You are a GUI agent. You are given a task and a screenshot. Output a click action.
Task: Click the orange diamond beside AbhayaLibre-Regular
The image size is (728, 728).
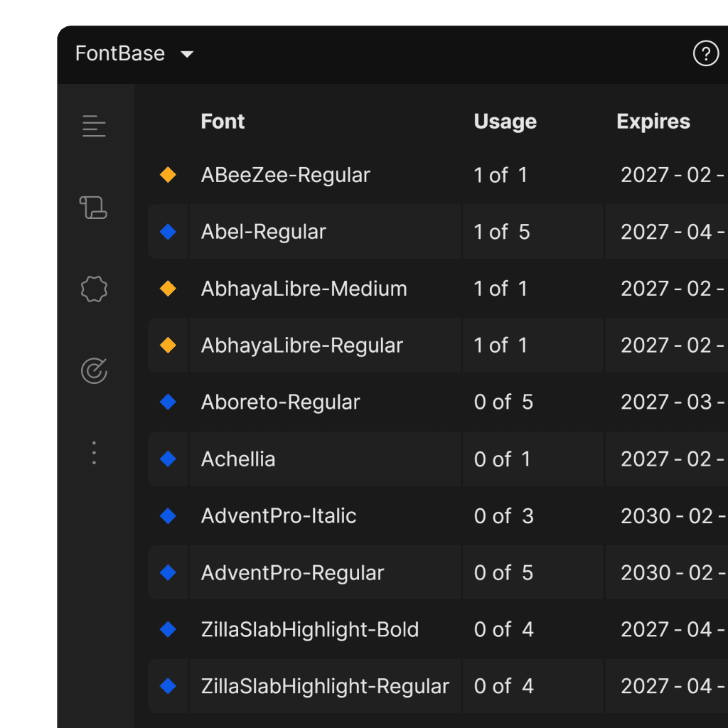tap(168, 346)
